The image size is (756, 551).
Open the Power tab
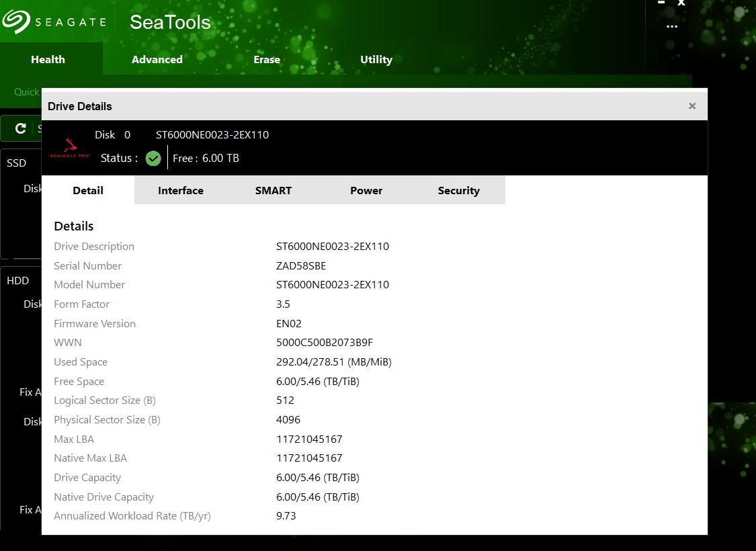[x=366, y=191]
